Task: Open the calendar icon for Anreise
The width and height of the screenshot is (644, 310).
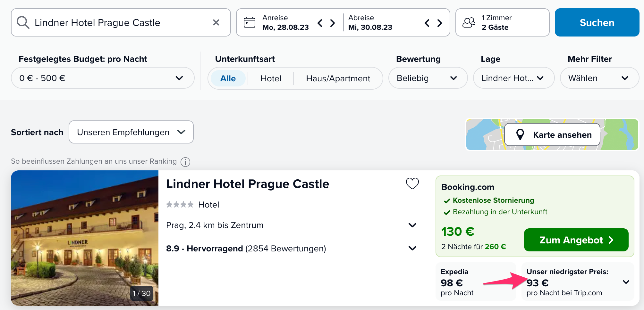Action: point(250,22)
